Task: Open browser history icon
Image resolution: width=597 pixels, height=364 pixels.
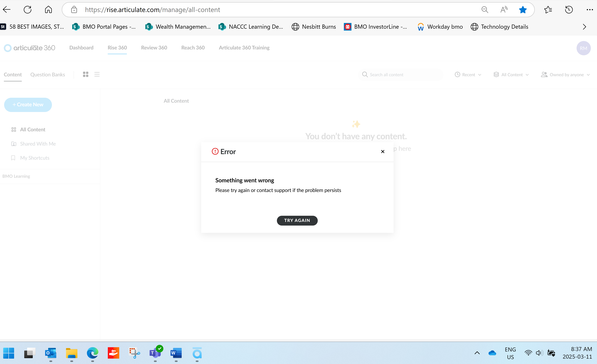Action: pos(569,10)
